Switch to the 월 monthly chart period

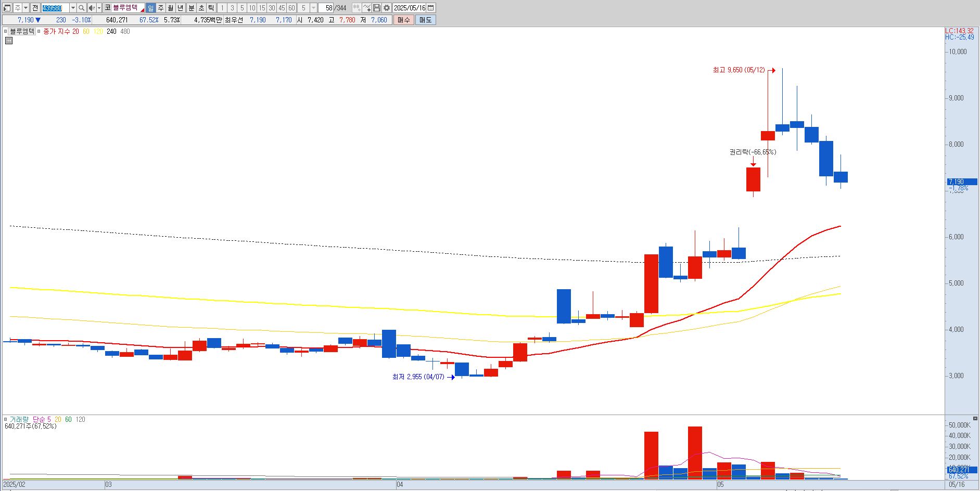point(170,8)
